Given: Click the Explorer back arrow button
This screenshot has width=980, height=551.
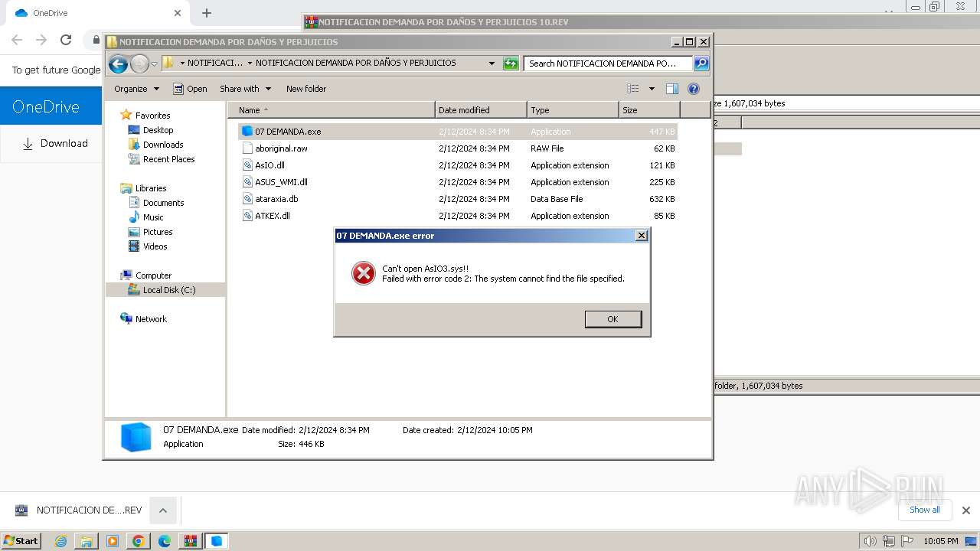Looking at the screenshot, I should pyautogui.click(x=118, y=64).
